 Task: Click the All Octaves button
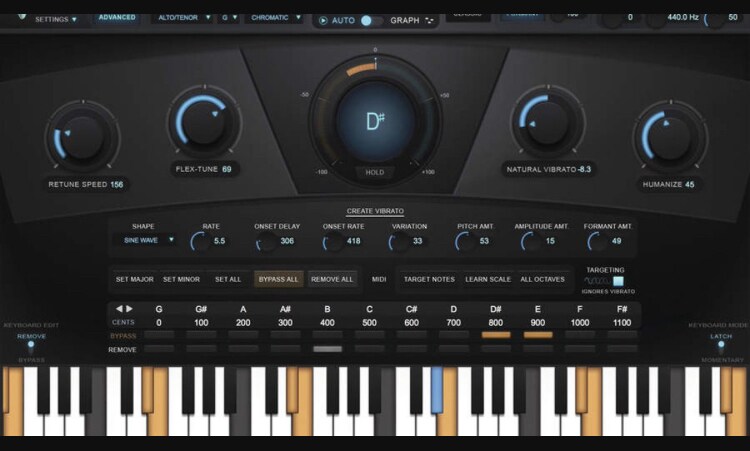click(542, 279)
